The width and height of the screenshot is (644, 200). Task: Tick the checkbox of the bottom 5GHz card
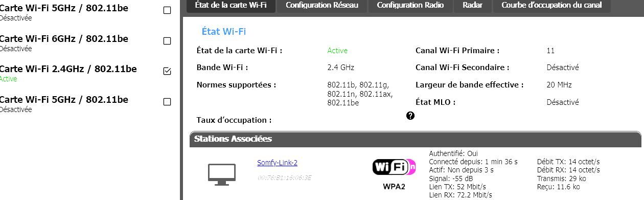pos(167,102)
